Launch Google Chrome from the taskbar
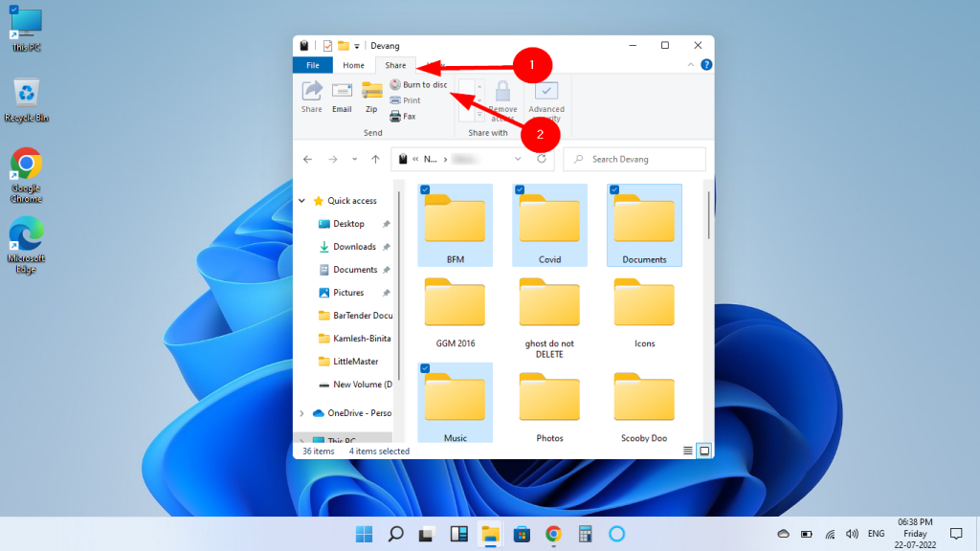 coord(553,535)
